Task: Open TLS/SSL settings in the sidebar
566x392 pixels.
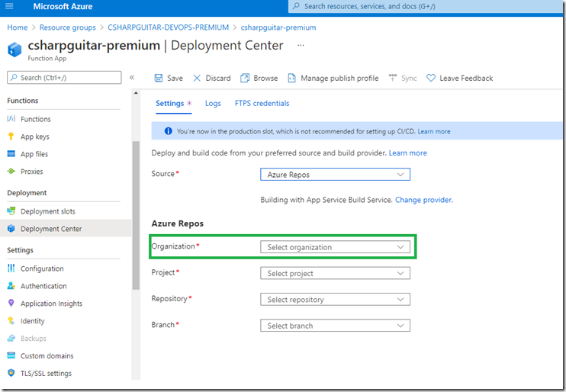Action: [46, 373]
